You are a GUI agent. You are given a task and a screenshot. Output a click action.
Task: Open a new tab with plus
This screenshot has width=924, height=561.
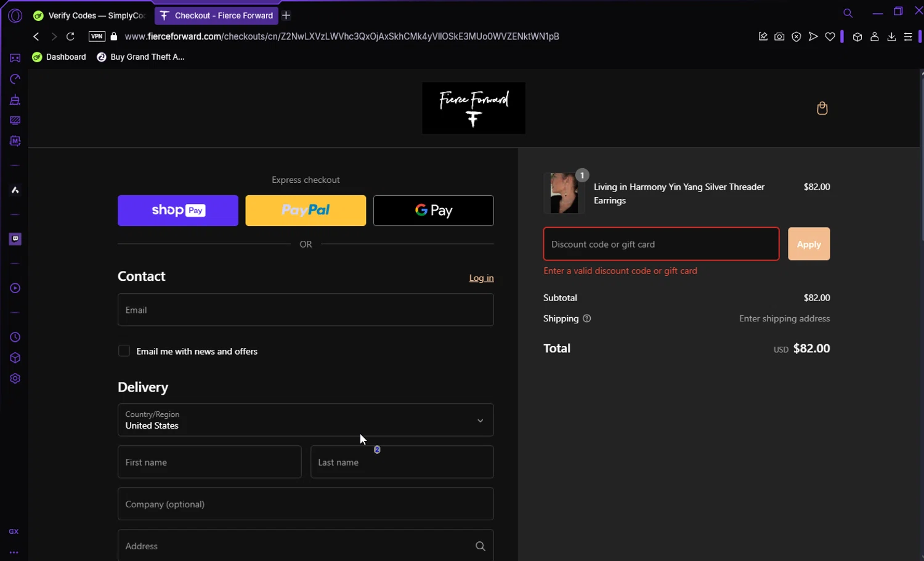point(286,15)
